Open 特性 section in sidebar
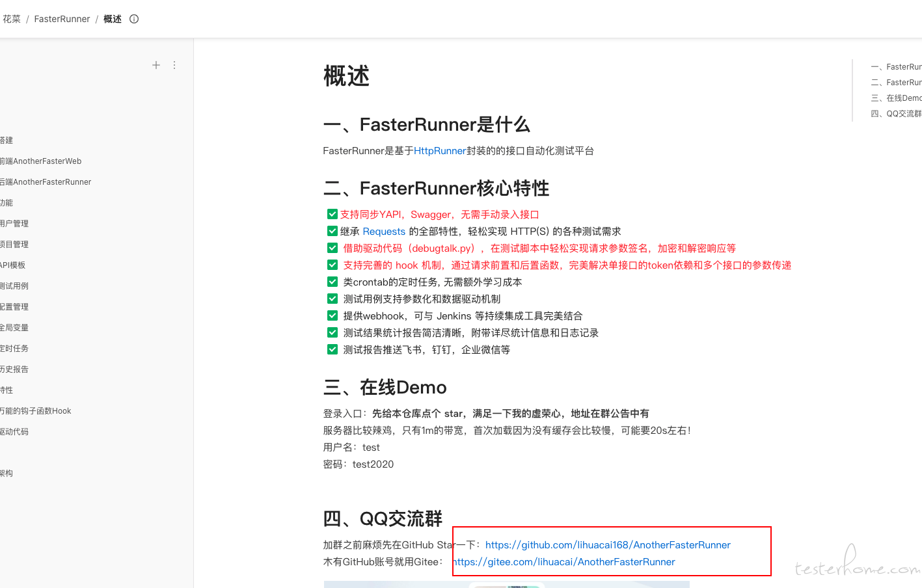Screen dimensions: 922x588 click(x=7, y=390)
